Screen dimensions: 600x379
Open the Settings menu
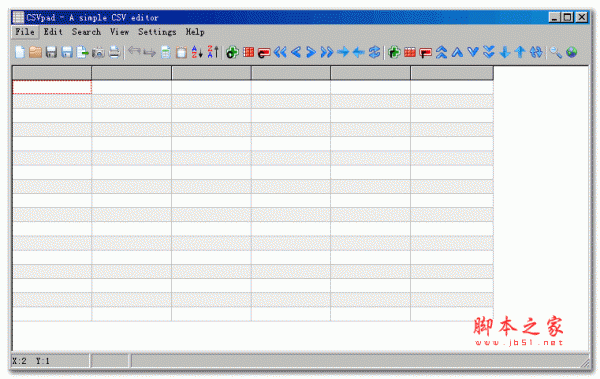click(157, 32)
